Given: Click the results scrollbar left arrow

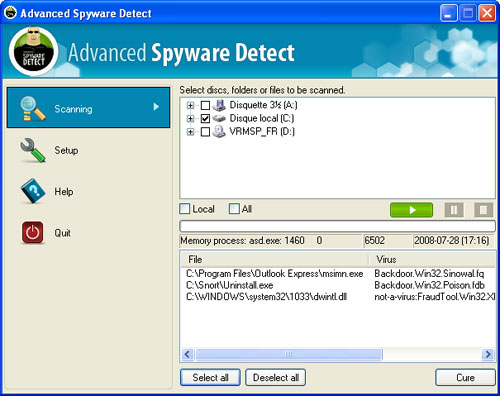Looking at the screenshot, I should [x=187, y=354].
